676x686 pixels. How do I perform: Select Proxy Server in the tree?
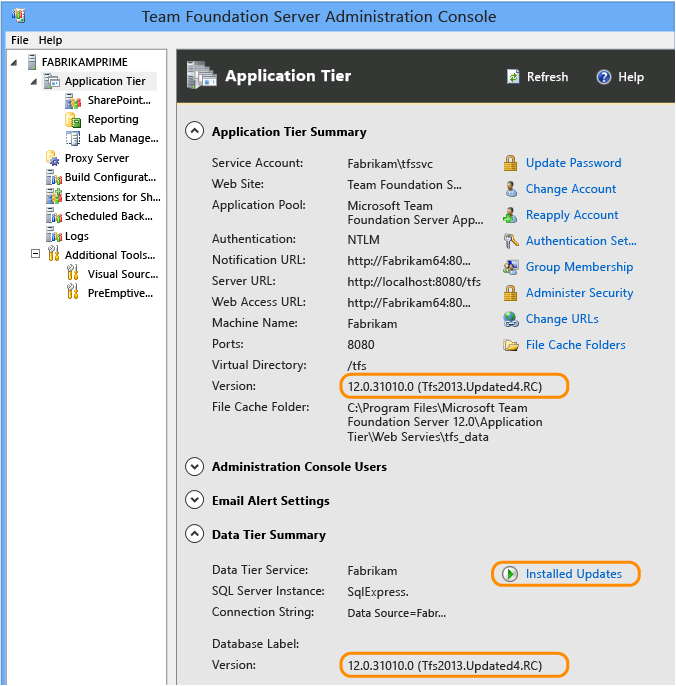97,158
